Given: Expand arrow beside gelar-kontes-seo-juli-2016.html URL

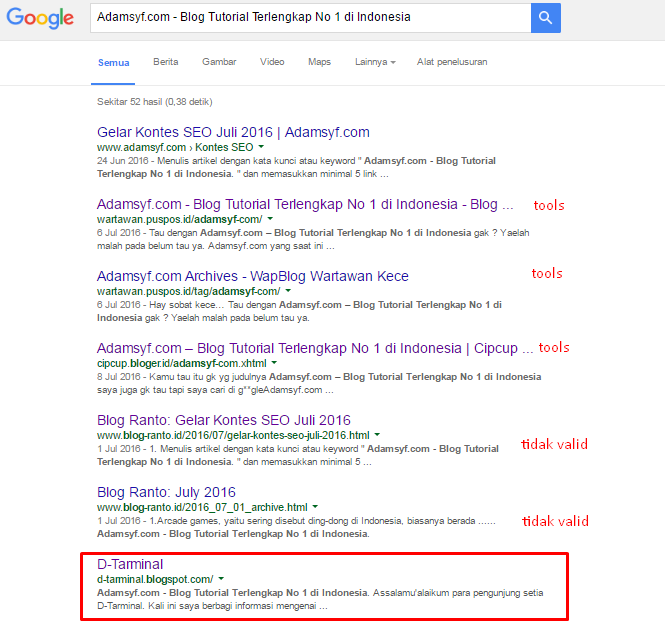Looking at the screenshot, I should 377,435.
